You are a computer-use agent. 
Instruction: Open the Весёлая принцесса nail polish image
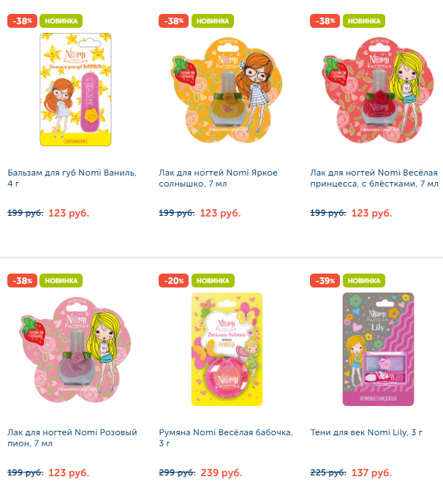coord(378,90)
